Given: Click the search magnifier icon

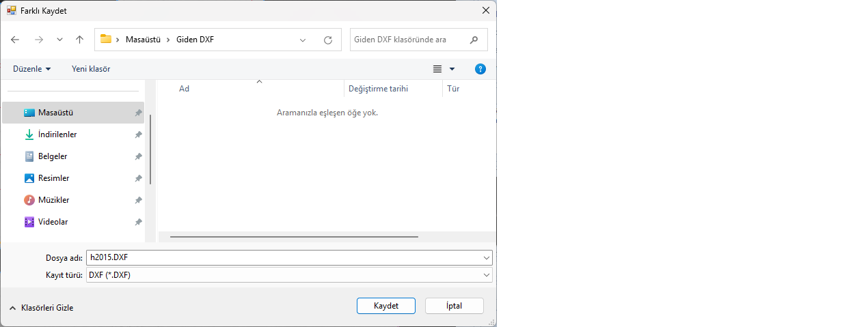Looking at the screenshot, I should click(474, 40).
